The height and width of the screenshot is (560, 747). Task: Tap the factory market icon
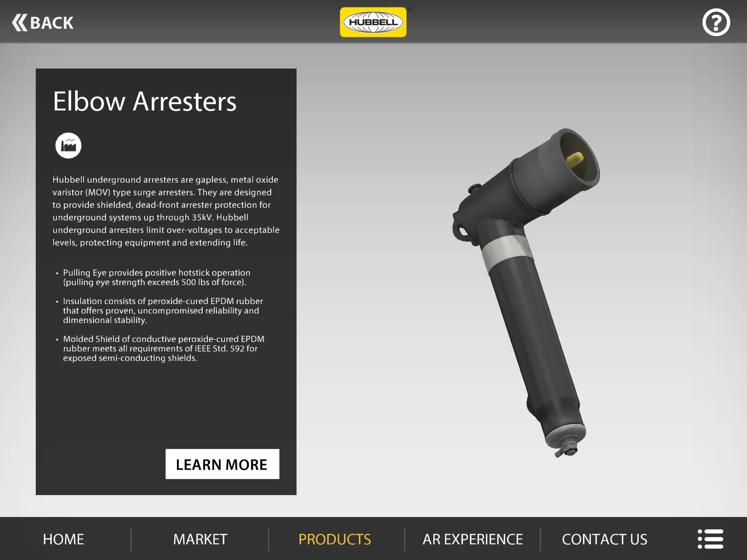point(68,145)
